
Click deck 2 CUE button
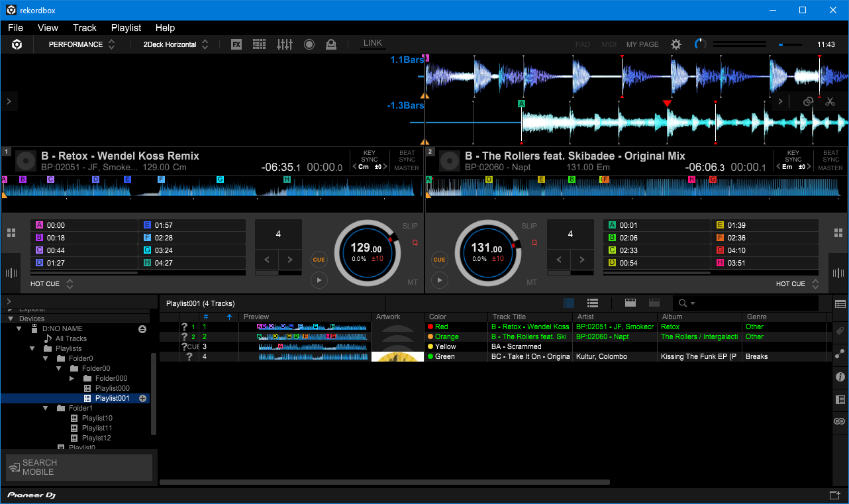(439, 260)
